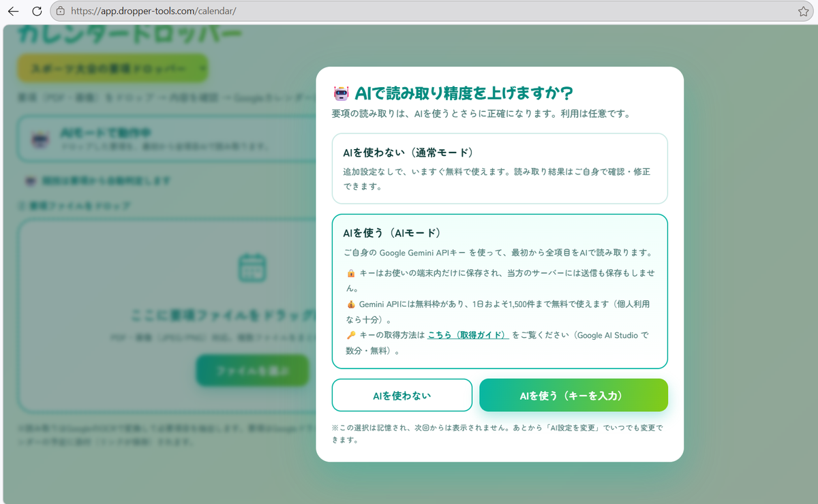Click the AIを使わない button
Screen dimensions: 818x504
pos(402,395)
